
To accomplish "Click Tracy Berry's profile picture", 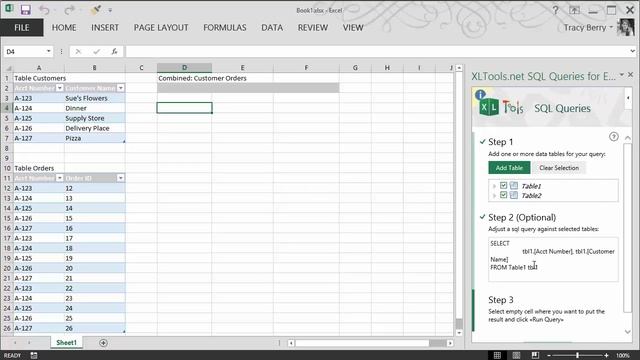I will 626,28.
